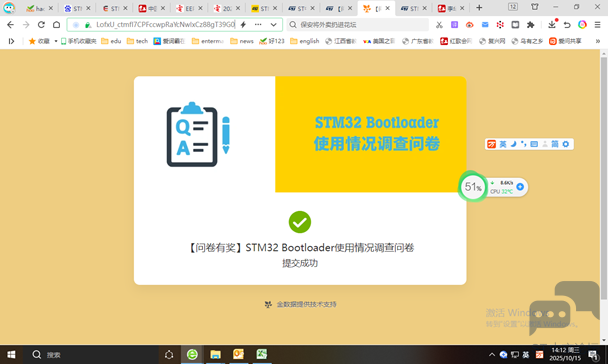Click the browser avatar logo at top left

pos(9,7)
